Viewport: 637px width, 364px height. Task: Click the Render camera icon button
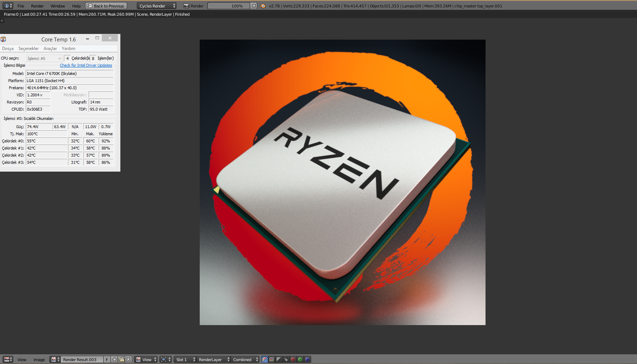(x=193, y=6)
